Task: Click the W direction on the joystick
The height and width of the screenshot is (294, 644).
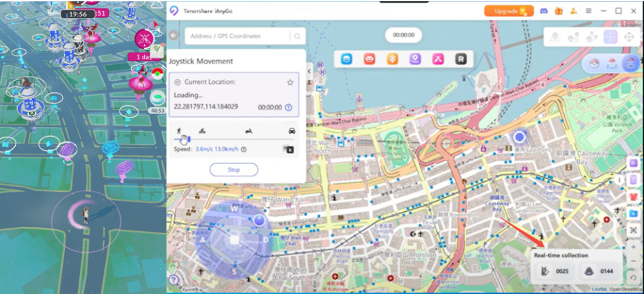Action: (234, 209)
